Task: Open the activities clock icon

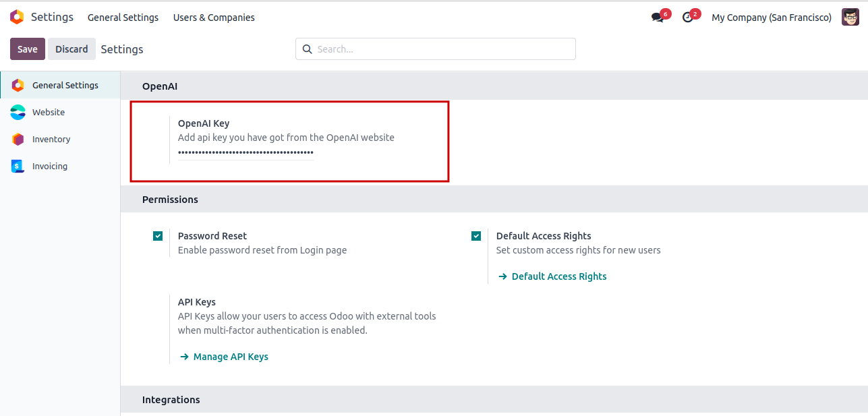Action: tap(688, 18)
